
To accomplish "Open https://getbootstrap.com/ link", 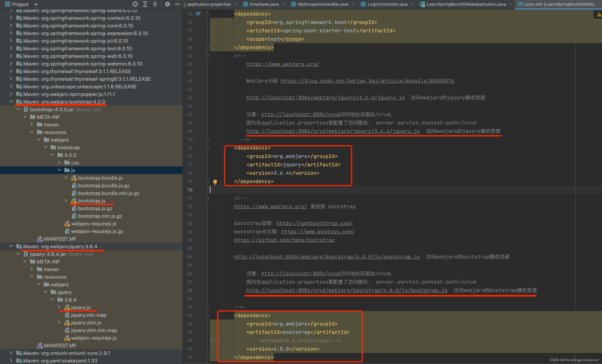I will pos(314,223).
